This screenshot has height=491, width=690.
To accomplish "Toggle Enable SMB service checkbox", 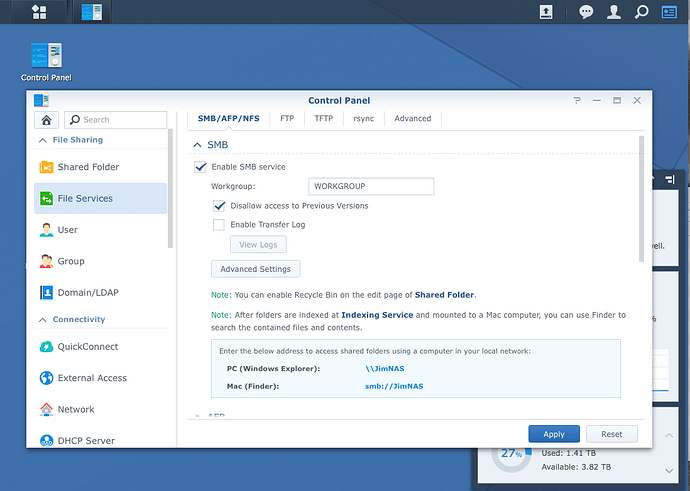I will pyautogui.click(x=200, y=167).
